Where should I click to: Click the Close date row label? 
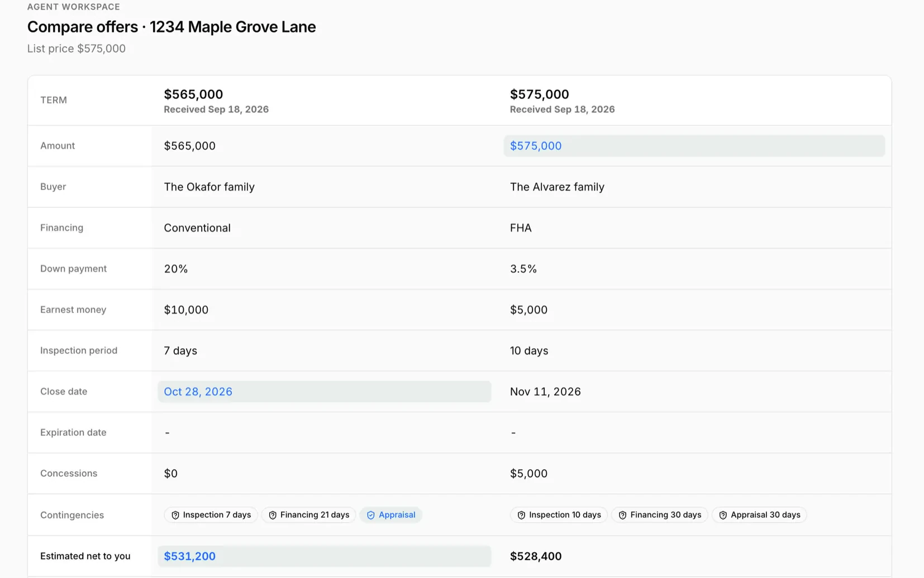64,392
